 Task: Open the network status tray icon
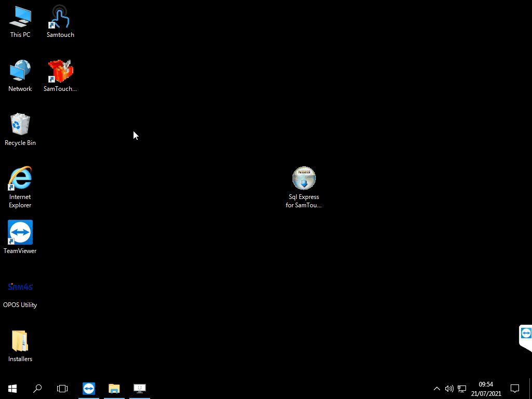[462, 388]
